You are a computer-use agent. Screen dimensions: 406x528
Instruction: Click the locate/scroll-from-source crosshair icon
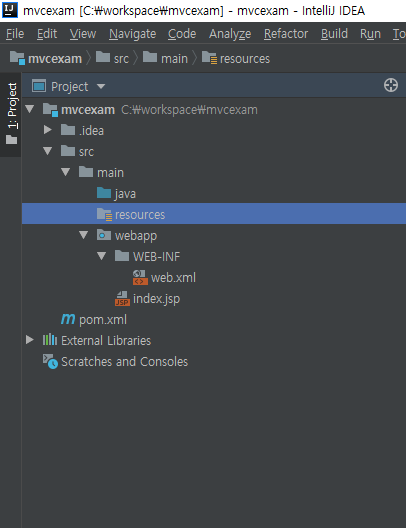[391, 85]
